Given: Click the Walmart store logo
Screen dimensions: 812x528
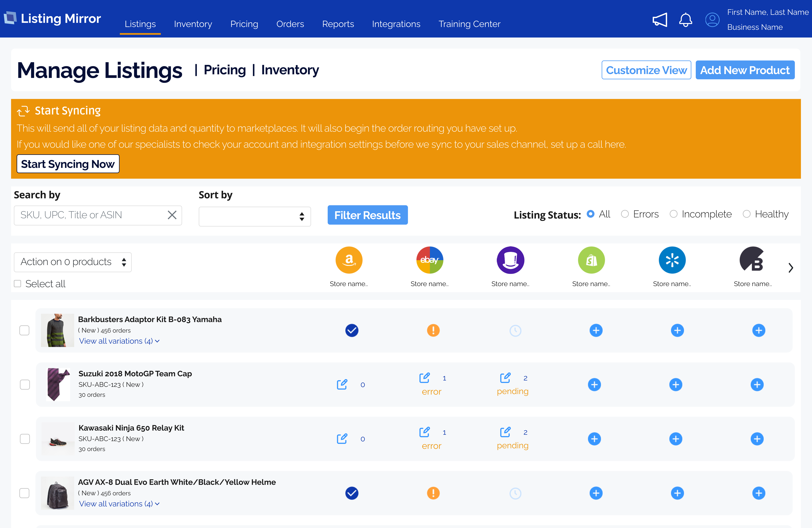Looking at the screenshot, I should coord(672,260).
